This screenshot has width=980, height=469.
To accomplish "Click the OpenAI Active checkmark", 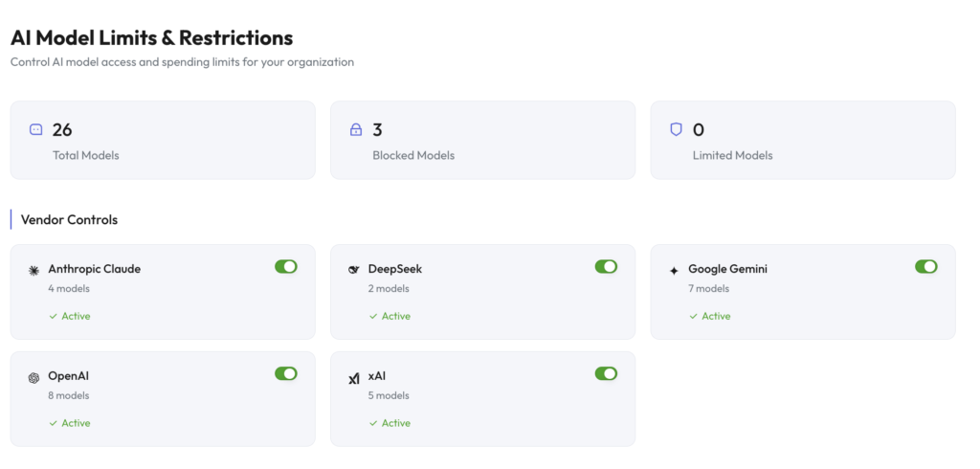I will pyautogui.click(x=54, y=423).
